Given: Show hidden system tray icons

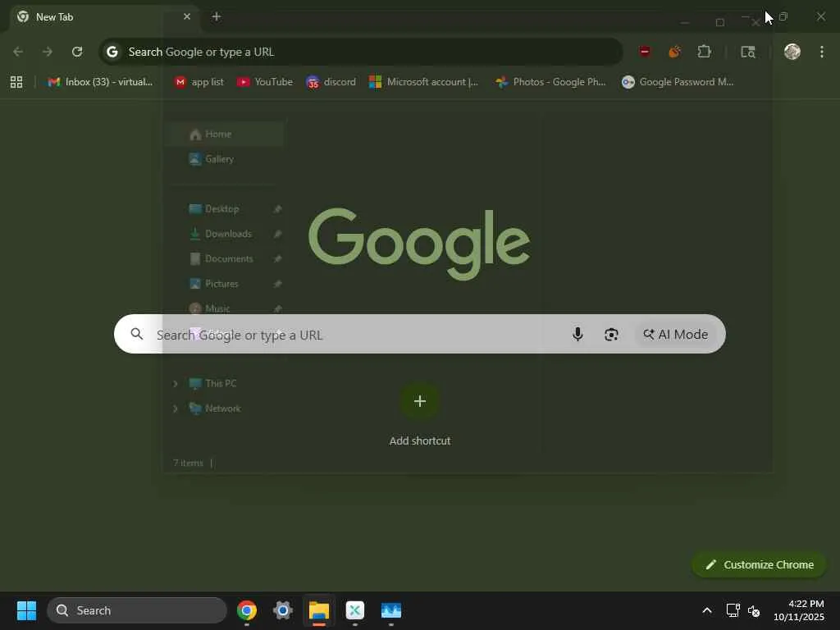Looking at the screenshot, I should pyautogui.click(x=707, y=610).
